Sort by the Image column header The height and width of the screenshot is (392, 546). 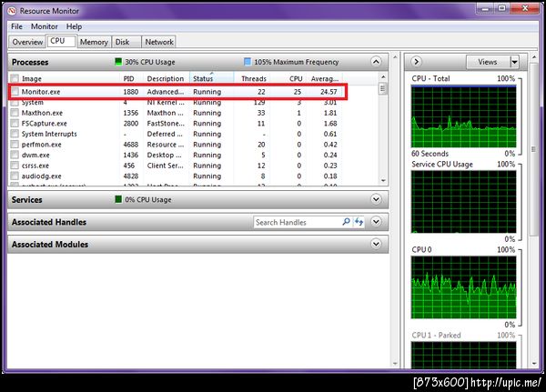click(31, 79)
